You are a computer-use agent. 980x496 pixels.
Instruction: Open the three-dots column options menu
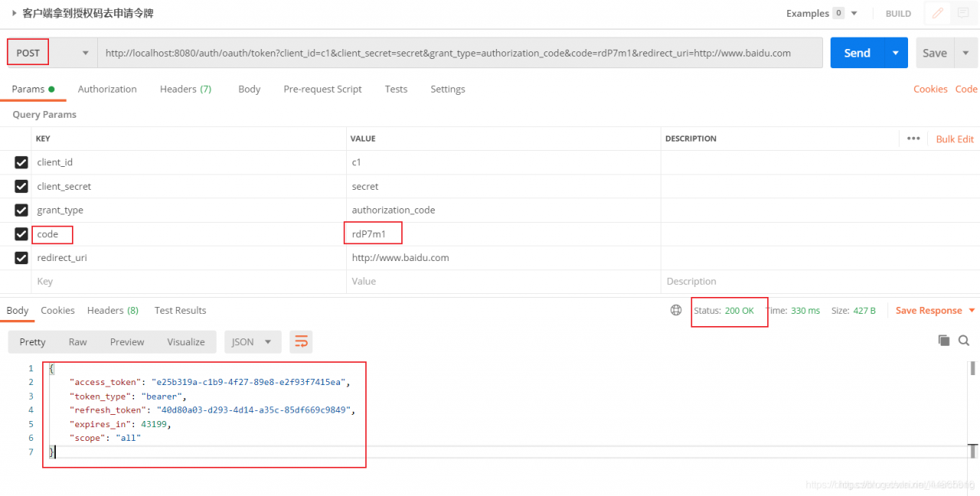913,139
